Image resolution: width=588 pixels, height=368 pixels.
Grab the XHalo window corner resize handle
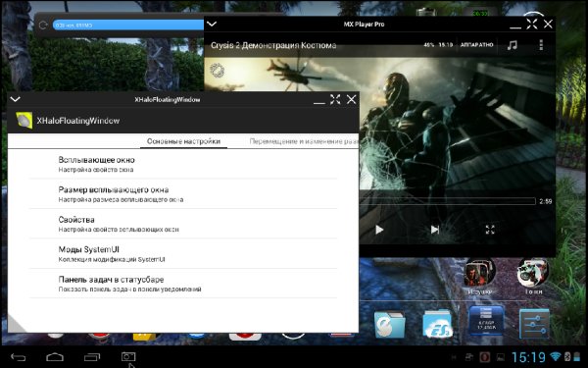(x=16, y=324)
